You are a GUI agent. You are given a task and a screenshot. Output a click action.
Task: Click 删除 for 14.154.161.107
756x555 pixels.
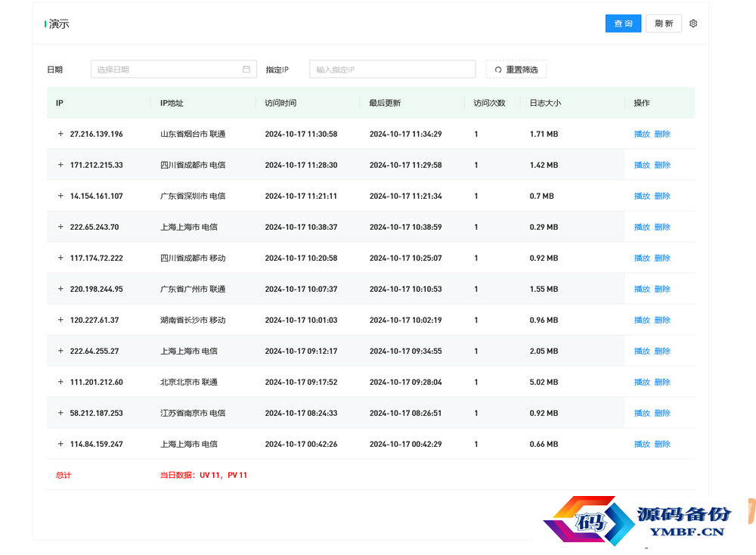click(662, 196)
